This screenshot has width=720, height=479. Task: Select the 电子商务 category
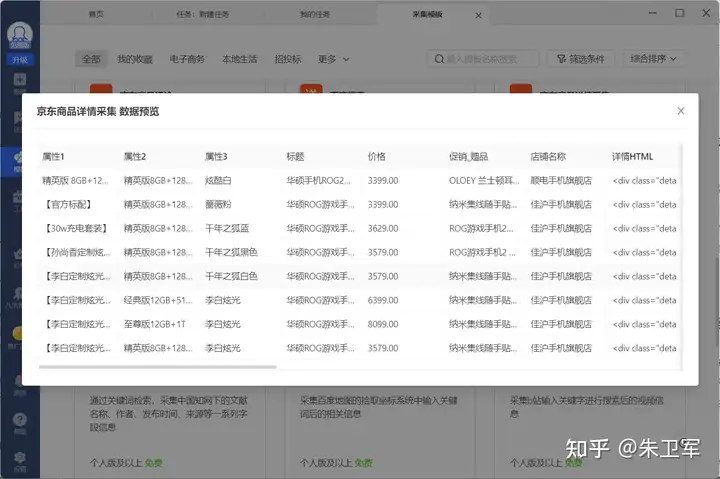[x=187, y=59]
